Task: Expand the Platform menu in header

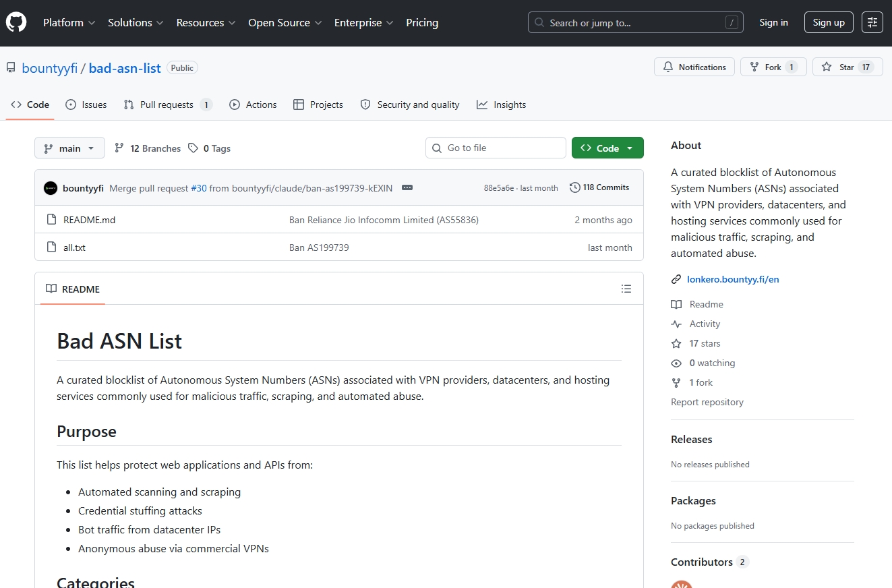Action: click(69, 23)
